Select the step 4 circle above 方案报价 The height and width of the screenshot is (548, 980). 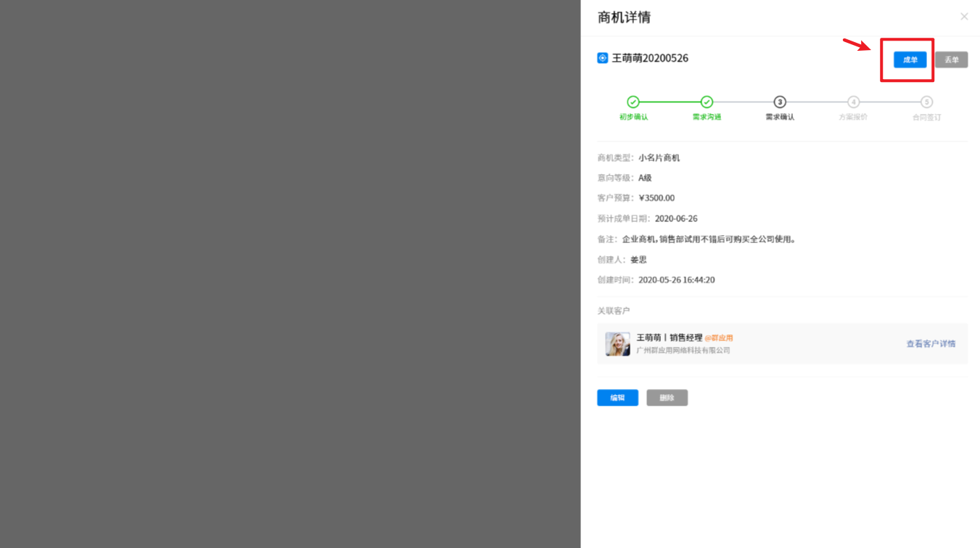854,102
